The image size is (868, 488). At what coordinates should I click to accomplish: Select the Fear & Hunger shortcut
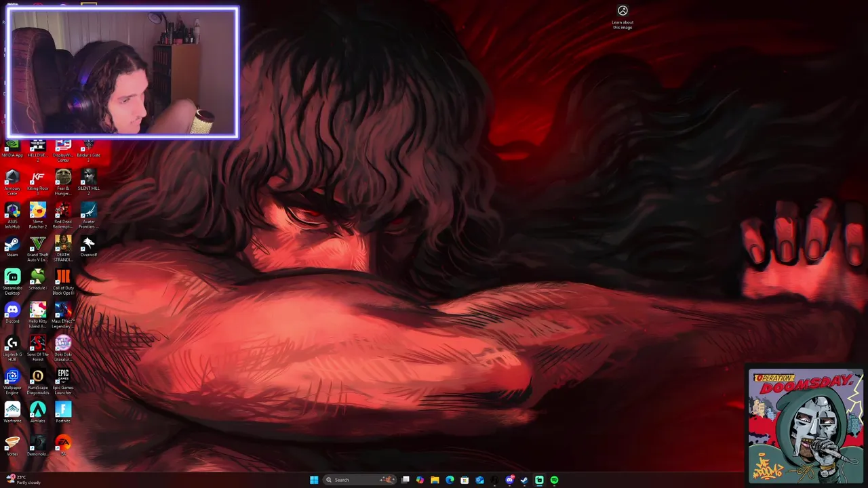[63, 182]
